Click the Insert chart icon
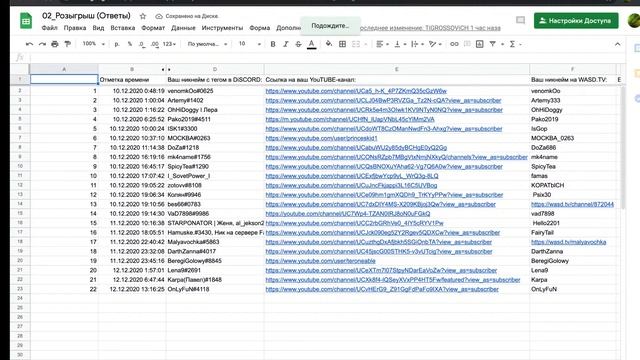The width and height of the screenshot is (640, 360). pyautogui.click(x=480, y=44)
